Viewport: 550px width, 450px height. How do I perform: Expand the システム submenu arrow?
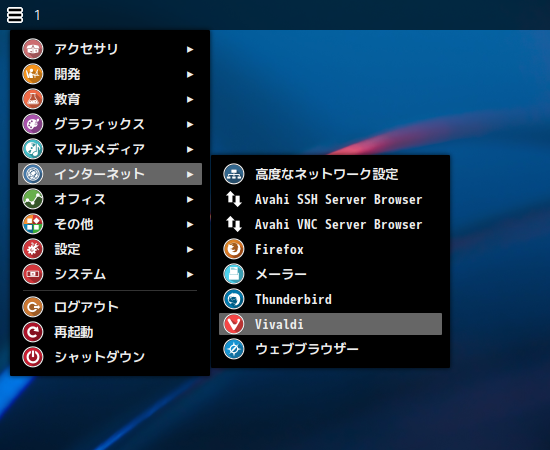click(x=190, y=274)
